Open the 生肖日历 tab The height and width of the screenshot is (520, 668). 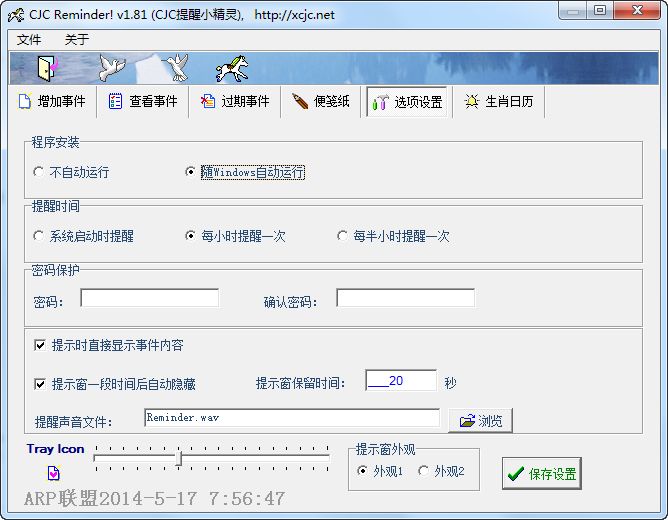pos(498,101)
